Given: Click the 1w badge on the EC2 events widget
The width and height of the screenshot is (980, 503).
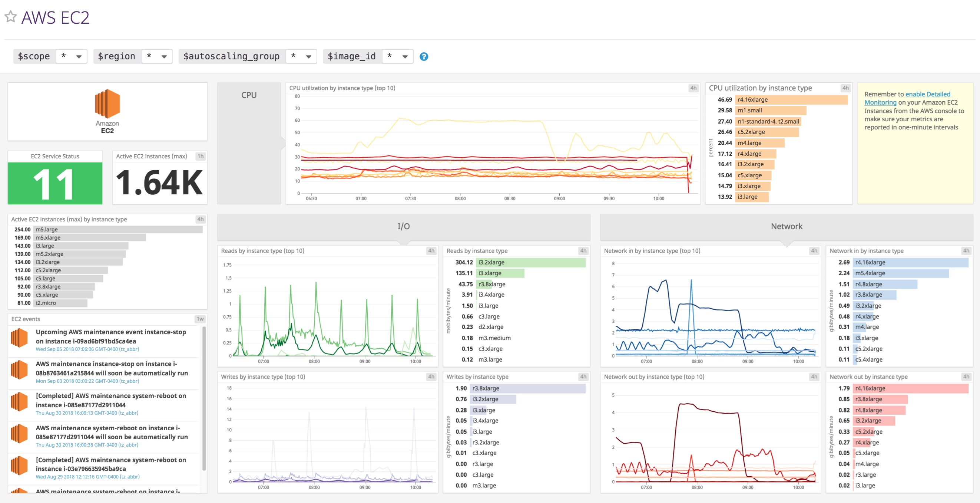Looking at the screenshot, I should pos(201,319).
